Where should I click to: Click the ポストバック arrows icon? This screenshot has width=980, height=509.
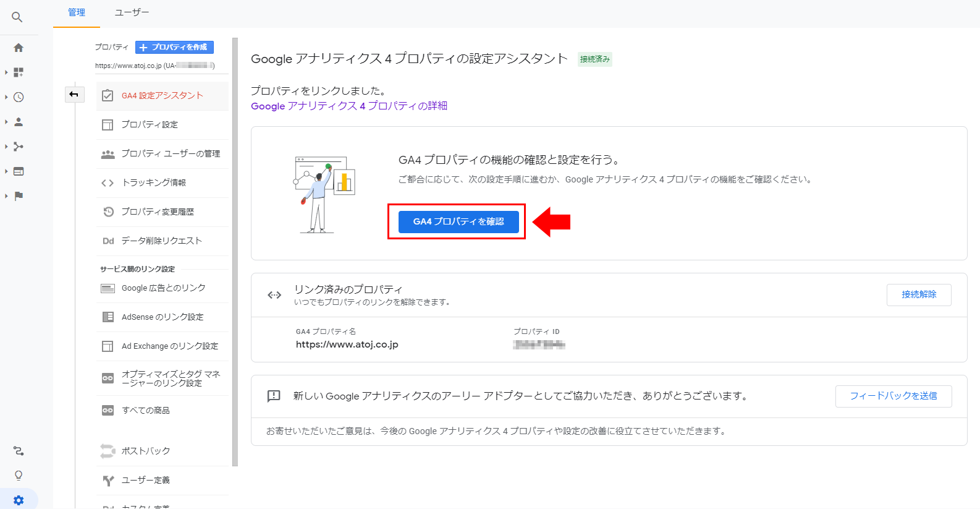pos(108,451)
